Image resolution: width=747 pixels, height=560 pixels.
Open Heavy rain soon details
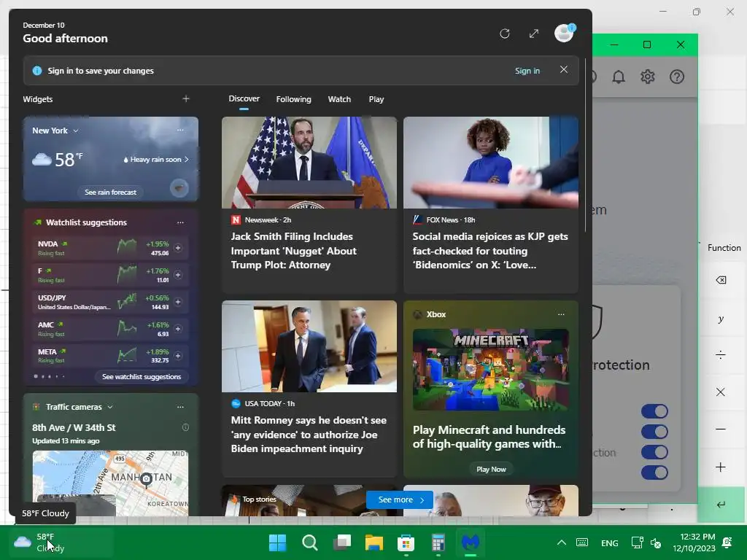coord(156,160)
